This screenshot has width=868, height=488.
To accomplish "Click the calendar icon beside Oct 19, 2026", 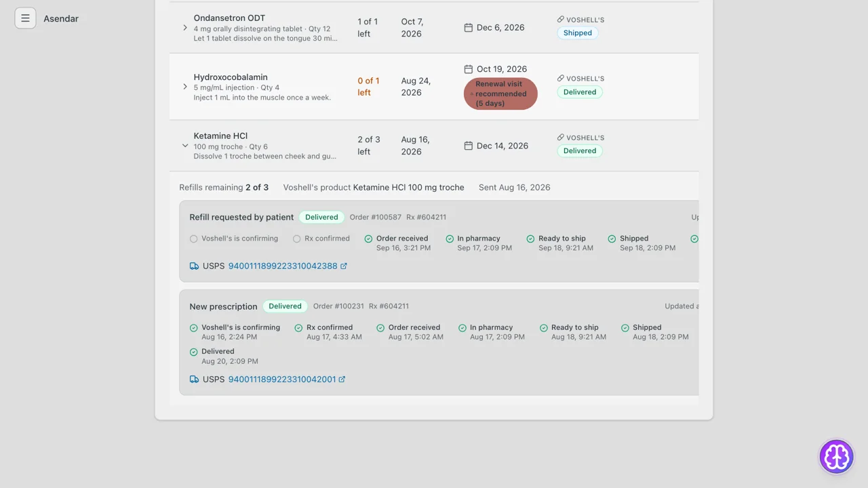I will click(468, 69).
